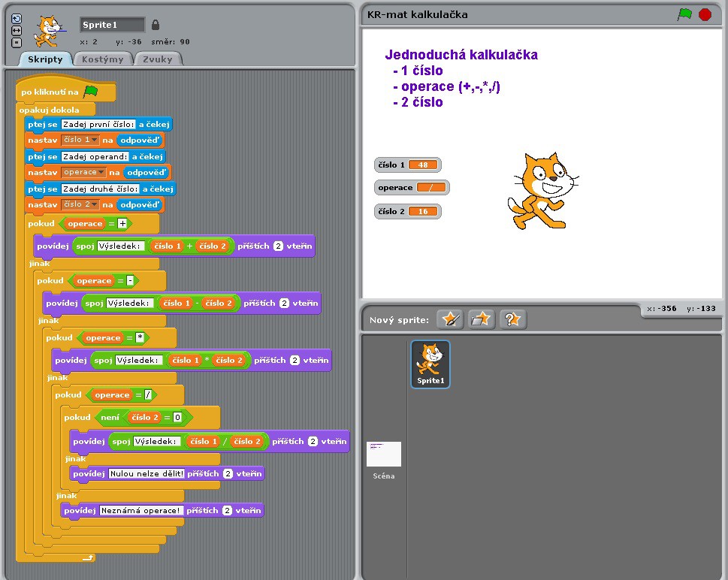Click the green flag icon in the hat block
Screen dimensions: 728x580
click(x=91, y=92)
